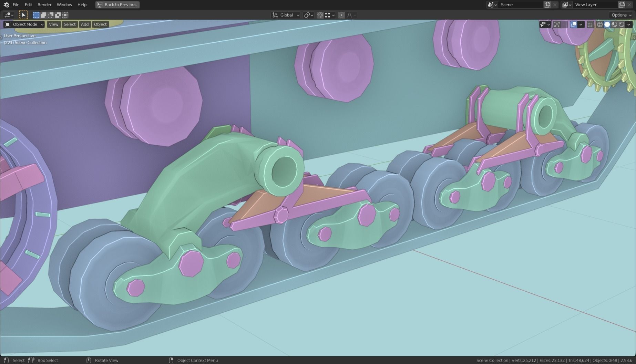Open the viewport Add menu
The width and height of the screenshot is (636, 364).
tap(85, 24)
